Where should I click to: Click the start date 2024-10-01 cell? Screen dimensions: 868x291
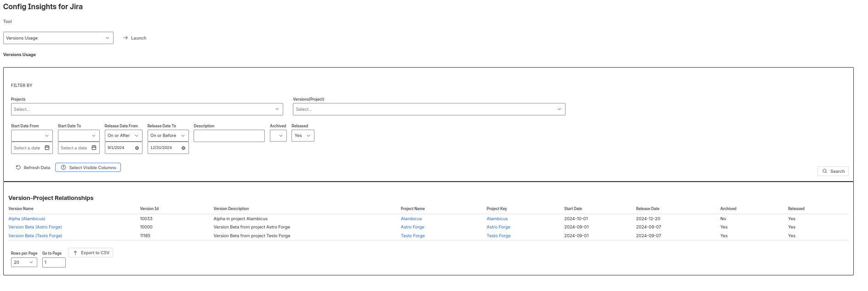576,219
